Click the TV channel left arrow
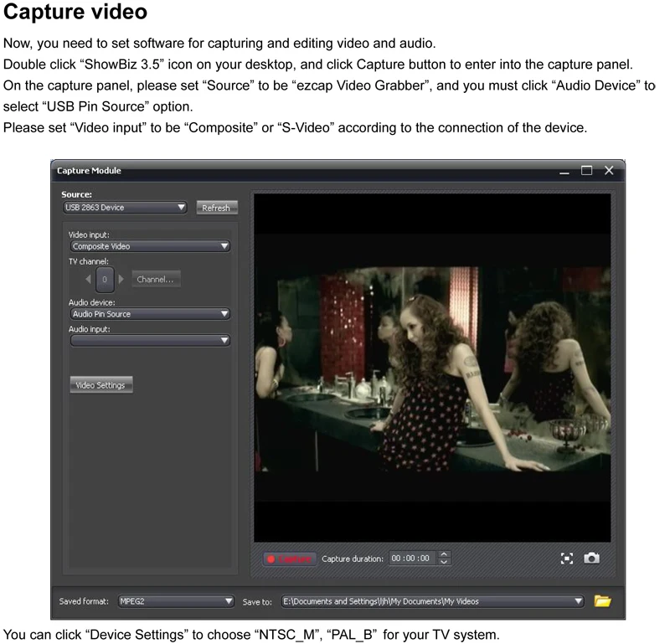Image resolution: width=670 pixels, height=644 pixels. tap(89, 279)
